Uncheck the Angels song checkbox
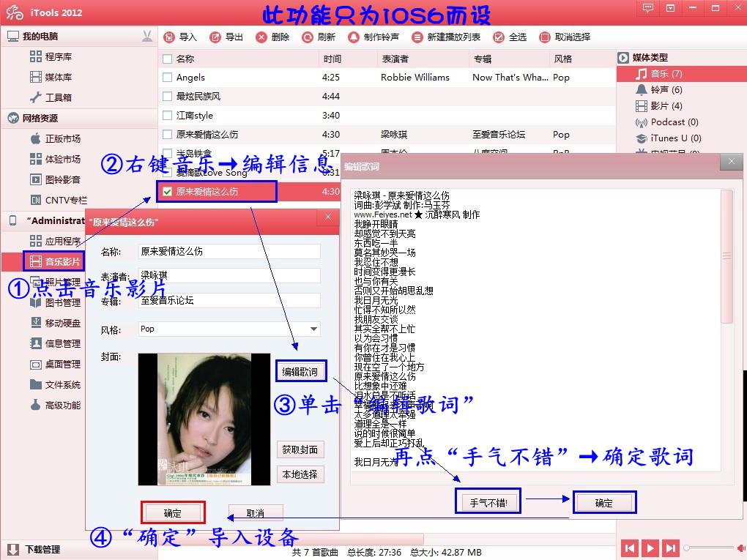 coord(166,77)
